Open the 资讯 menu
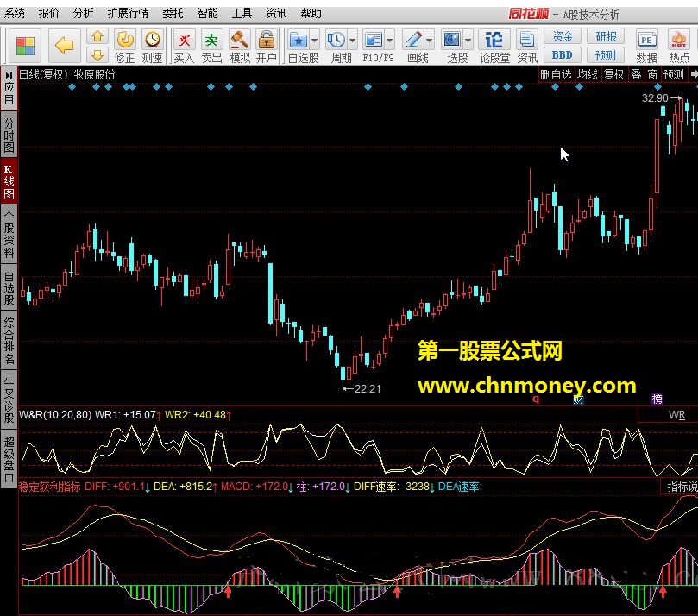 (276, 13)
